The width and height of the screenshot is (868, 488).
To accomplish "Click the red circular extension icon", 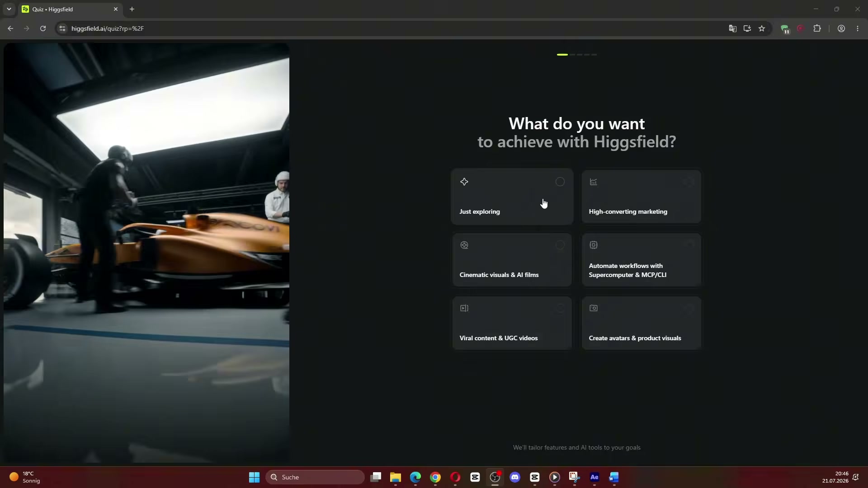I will click(x=801, y=28).
